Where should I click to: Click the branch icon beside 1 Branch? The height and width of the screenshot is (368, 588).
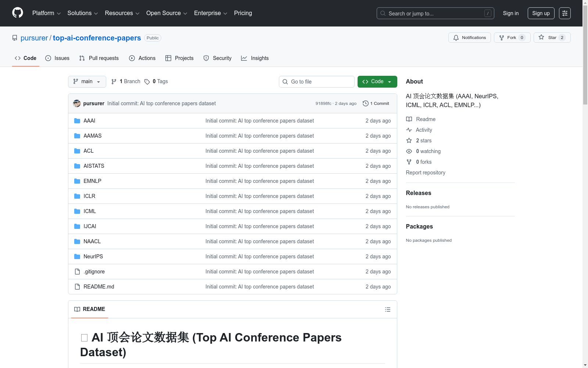(x=114, y=82)
